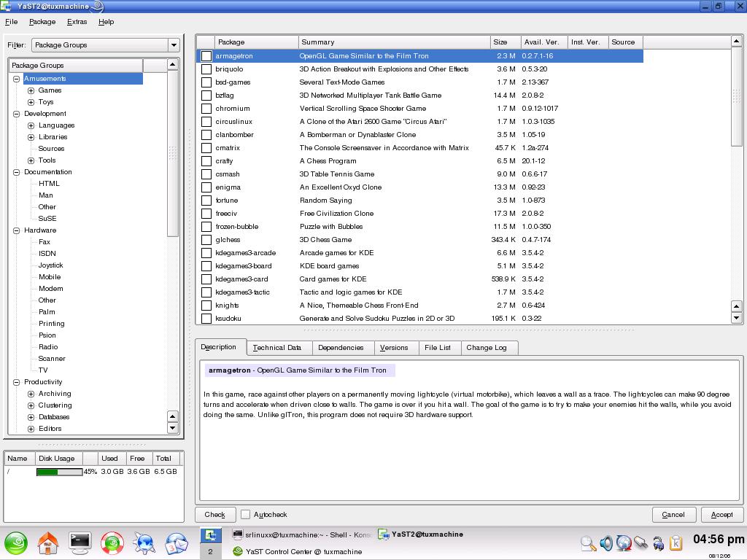This screenshot has height=560, width=747.
Task: Sort by the Size column header
Action: pyautogui.click(x=506, y=42)
